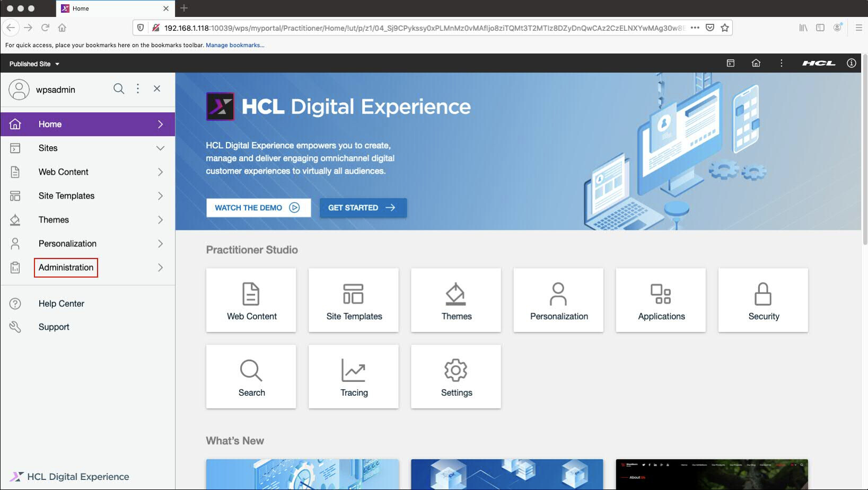Viewport: 868px width, 490px height.
Task: Select Personalization in the sidebar menu
Action: tap(67, 244)
